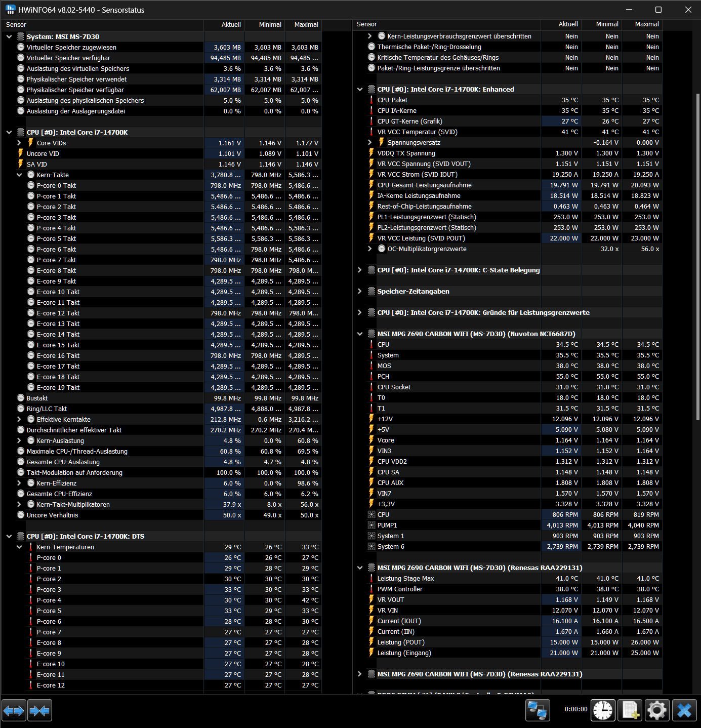The width and height of the screenshot is (701, 728).
Task: Select the Gesamte CPU-Auslastung row
Action: tap(162, 462)
